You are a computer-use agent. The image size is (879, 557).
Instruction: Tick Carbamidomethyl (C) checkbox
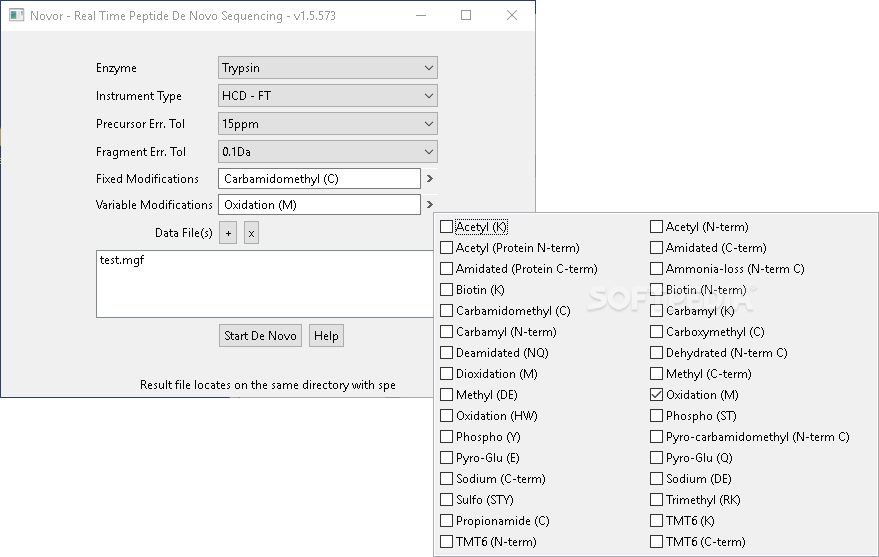446,311
